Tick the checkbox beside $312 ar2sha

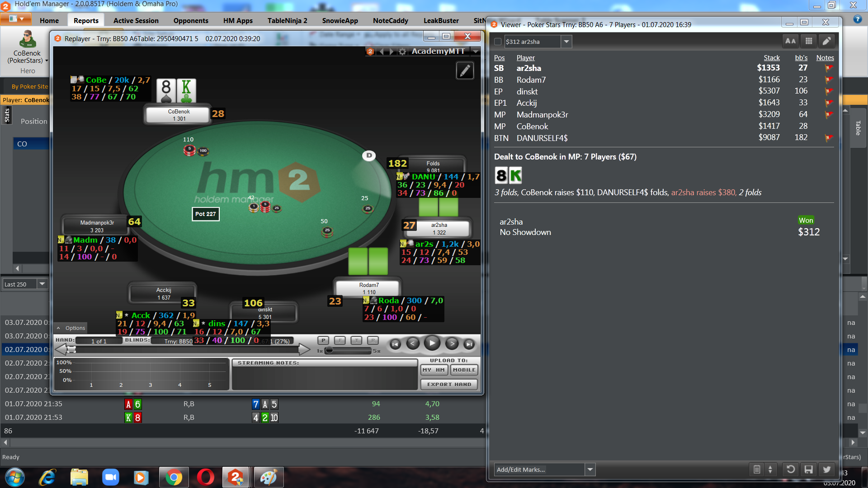[498, 42]
